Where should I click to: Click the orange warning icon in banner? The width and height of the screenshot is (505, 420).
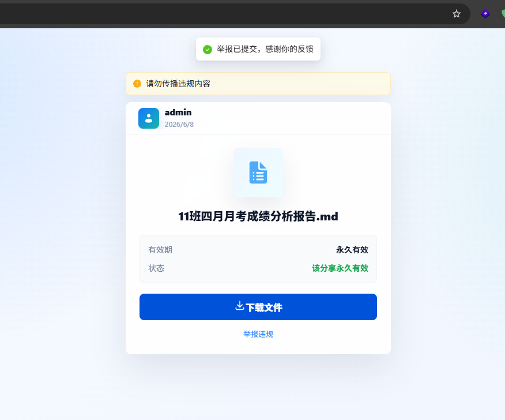(137, 84)
